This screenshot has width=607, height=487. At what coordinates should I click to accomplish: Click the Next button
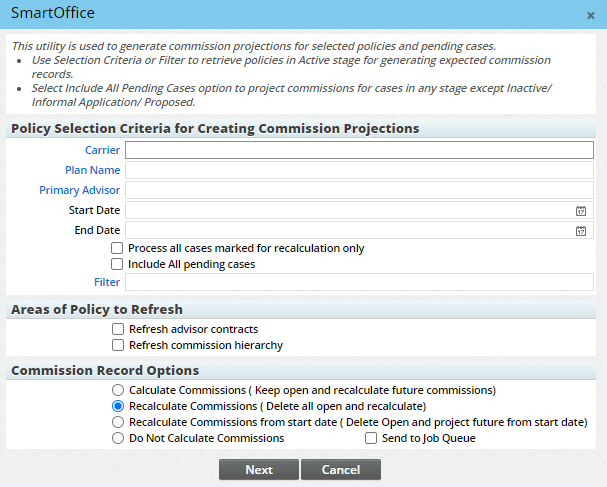(259, 470)
